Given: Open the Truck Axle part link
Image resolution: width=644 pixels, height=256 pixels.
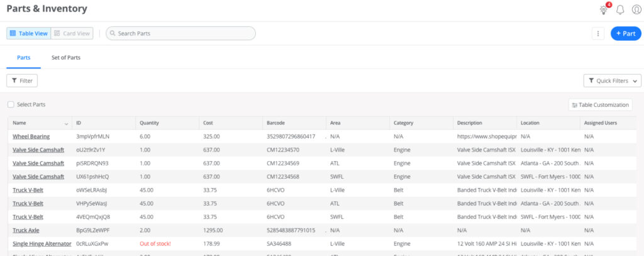Looking at the screenshot, I should tap(26, 230).
